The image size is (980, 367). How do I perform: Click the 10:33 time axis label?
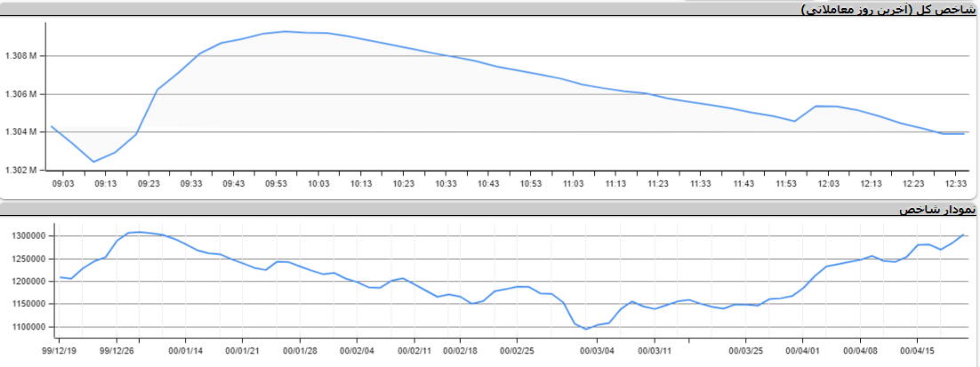pyautogui.click(x=446, y=183)
